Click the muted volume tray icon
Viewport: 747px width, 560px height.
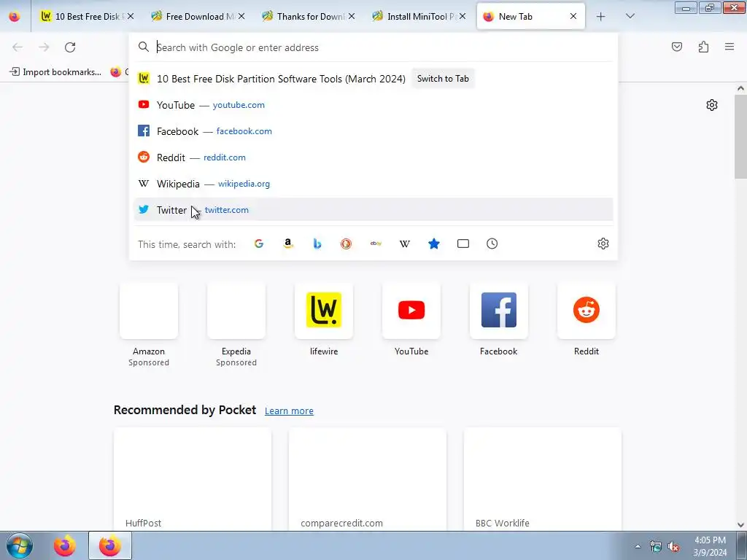pos(673,546)
